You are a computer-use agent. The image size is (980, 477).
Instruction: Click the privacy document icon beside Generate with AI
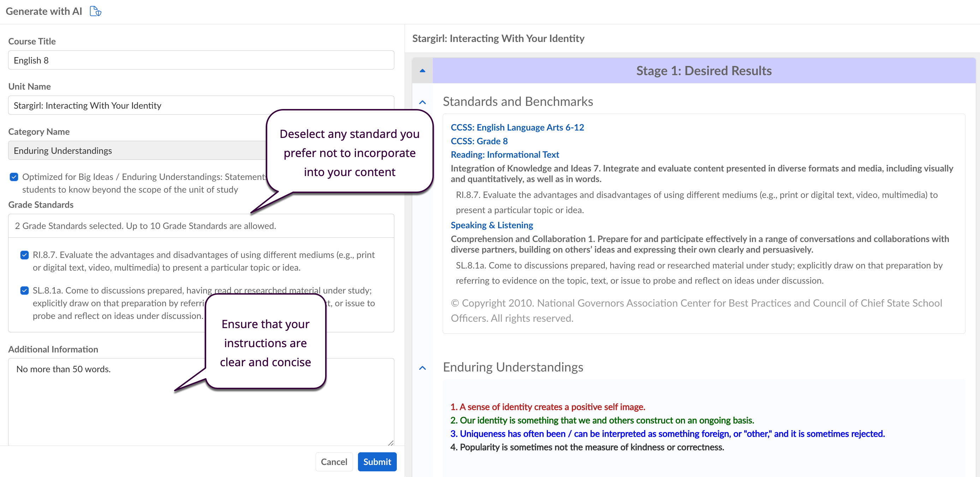pos(95,11)
